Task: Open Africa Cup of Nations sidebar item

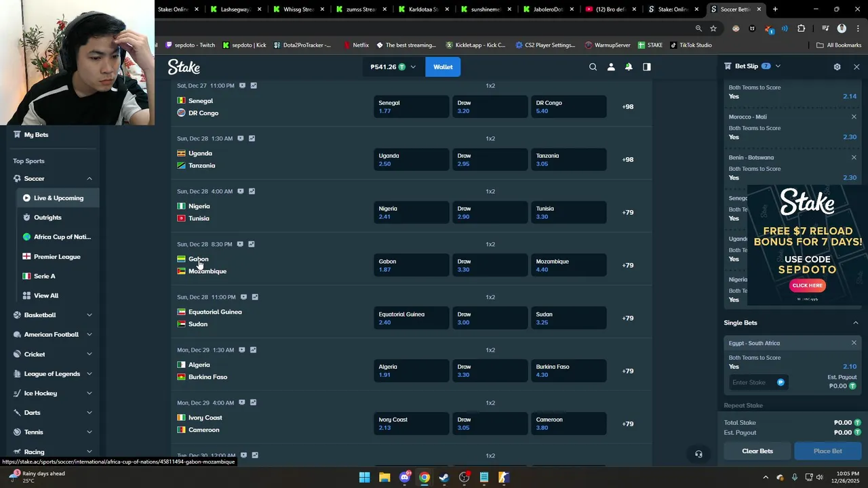Action: [58, 237]
